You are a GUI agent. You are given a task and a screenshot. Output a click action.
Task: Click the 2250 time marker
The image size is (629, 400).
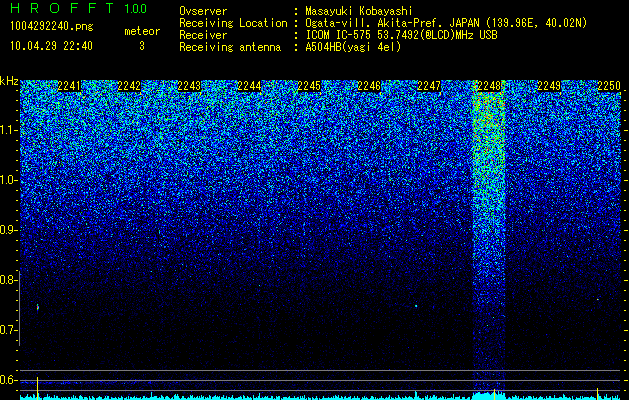[x=609, y=86]
